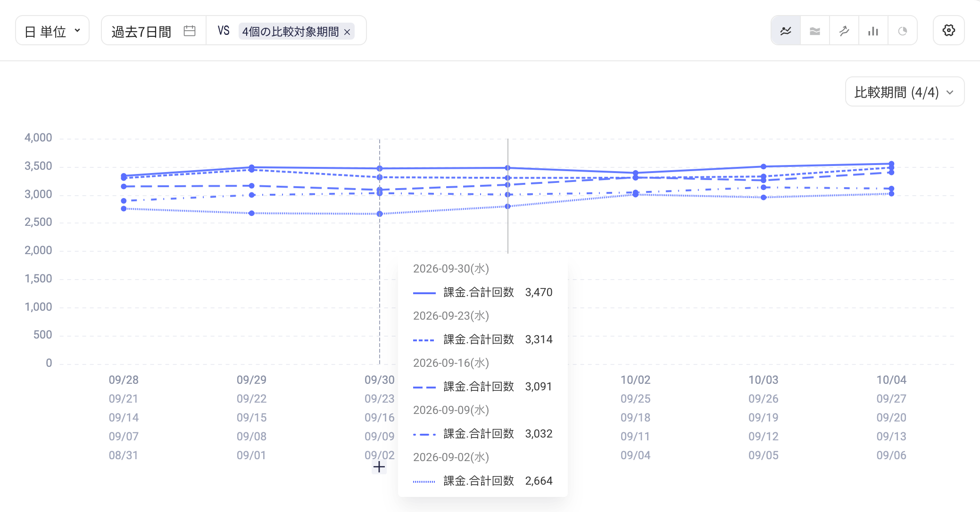The image size is (980, 512).
Task: Click the 10/04 x-axis date label
Action: 891,380
